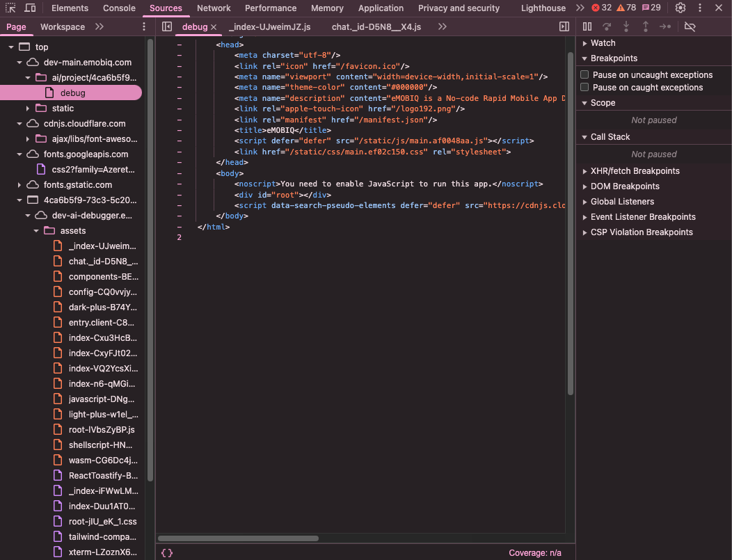Screen dimensions: 732x560
Task: Toggle the device toolbar icon
Action: [x=30, y=8]
